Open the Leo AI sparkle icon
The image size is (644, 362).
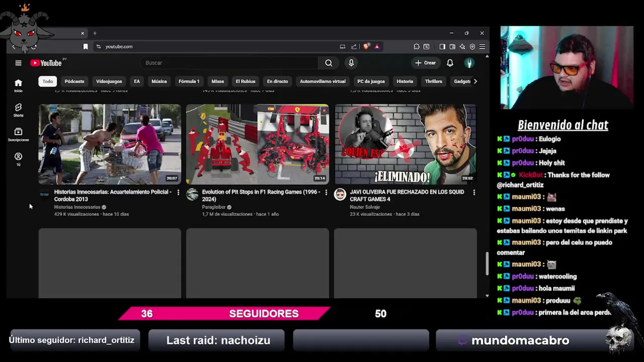pyautogui.click(x=462, y=46)
